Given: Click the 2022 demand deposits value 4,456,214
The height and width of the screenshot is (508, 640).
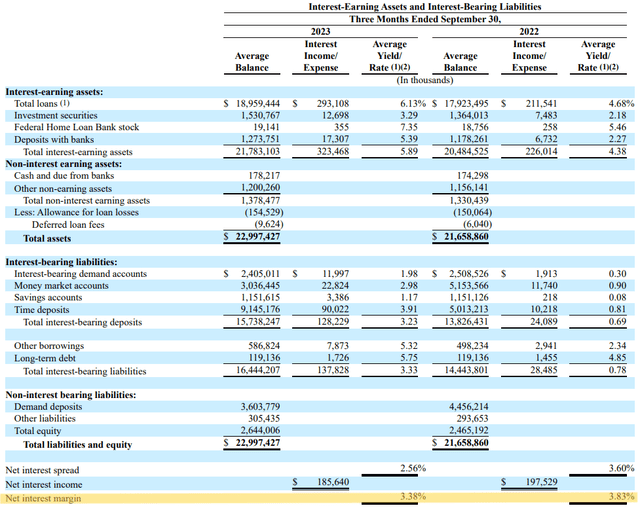Looking at the screenshot, I should [x=469, y=407].
